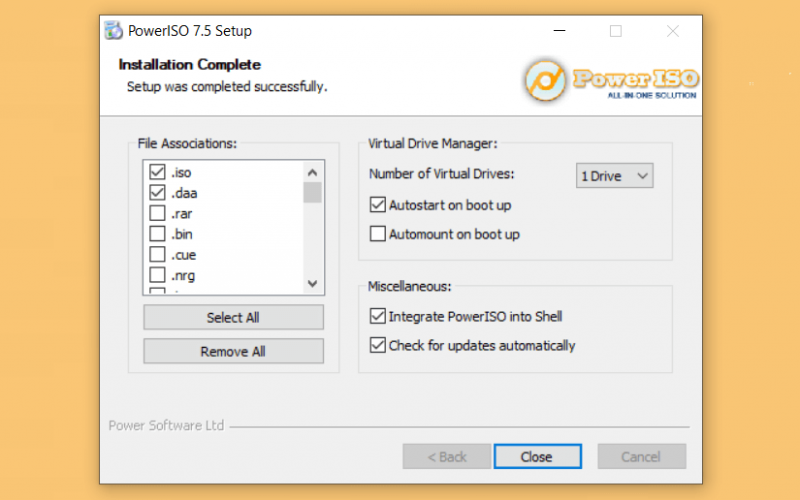Image resolution: width=800 pixels, height=500 pixels.
Task: Uncheck the .iso file association
Action: (157, 172)
